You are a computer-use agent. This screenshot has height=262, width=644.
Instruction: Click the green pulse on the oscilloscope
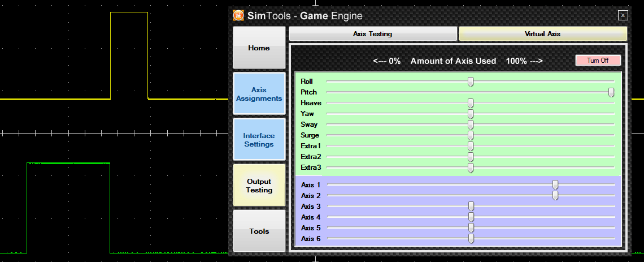(68, 208)
